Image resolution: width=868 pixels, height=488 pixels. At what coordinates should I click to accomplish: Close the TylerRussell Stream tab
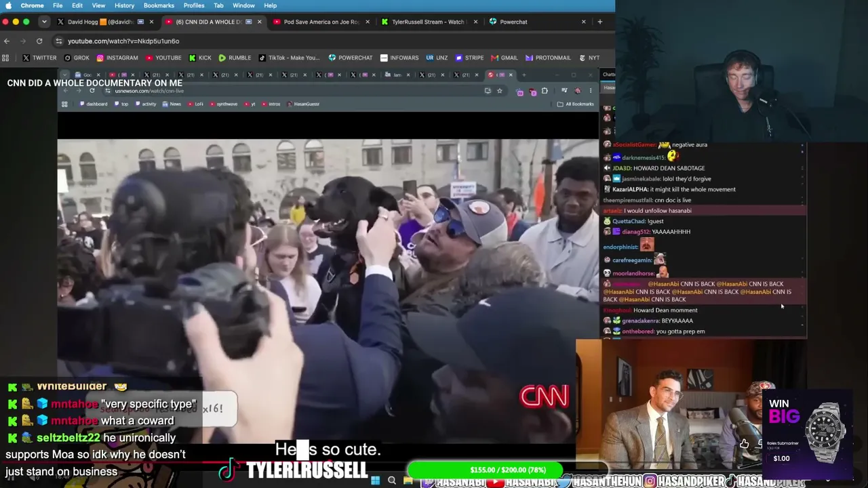point(475,22)
